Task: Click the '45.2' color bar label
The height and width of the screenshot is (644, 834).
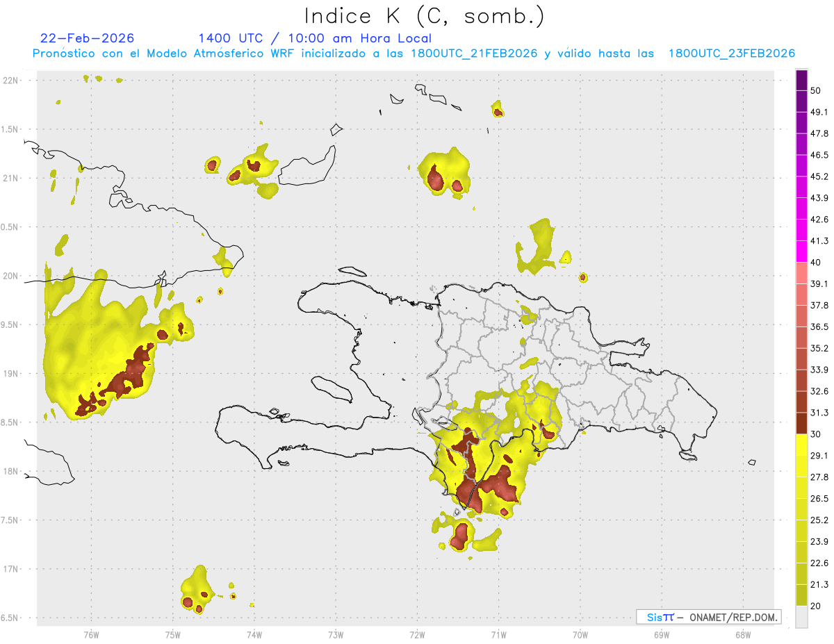Action: (819, 176)
